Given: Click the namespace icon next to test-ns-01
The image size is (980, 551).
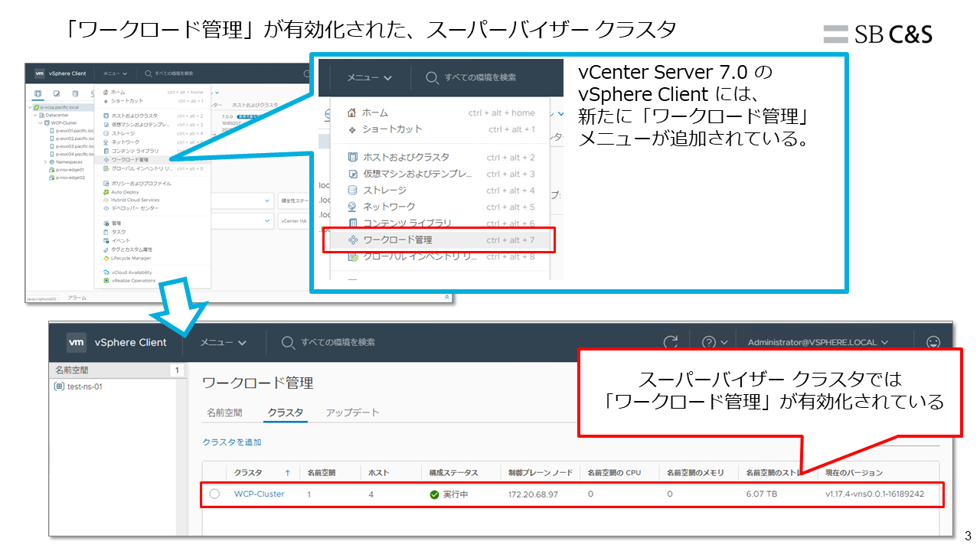Looking at the screenshot, I should [x=59, y=386].
